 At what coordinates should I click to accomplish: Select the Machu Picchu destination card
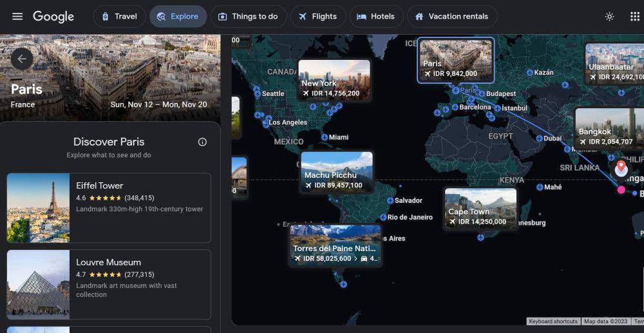coord(337,171)
